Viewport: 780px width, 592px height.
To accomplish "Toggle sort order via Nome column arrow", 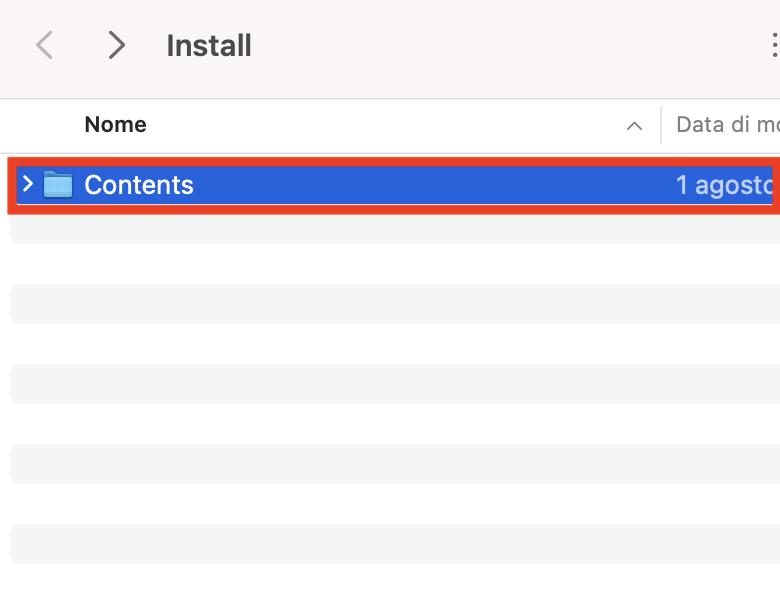I will pyautogui.click(x=634, y=126).
